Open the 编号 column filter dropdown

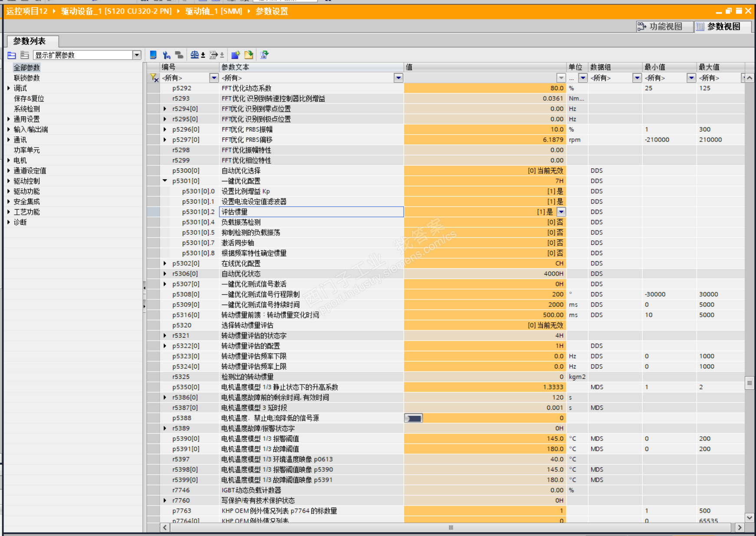(x=214, y=78)
